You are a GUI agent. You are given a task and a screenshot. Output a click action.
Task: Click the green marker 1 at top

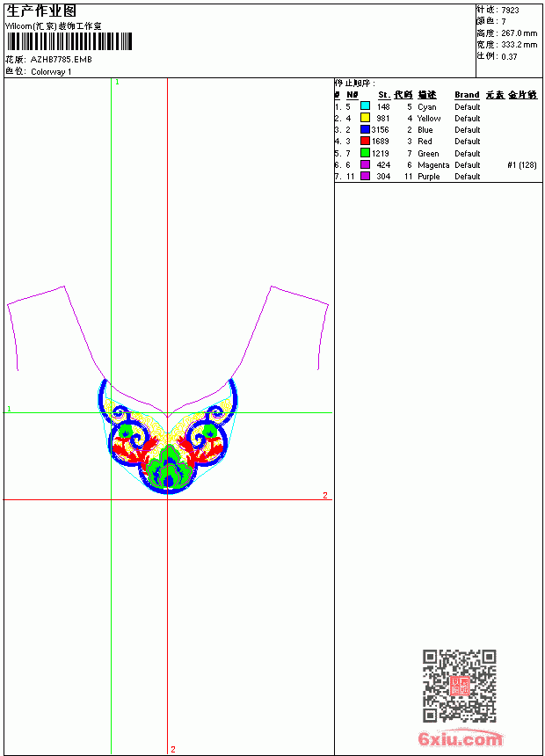point(117,83)
